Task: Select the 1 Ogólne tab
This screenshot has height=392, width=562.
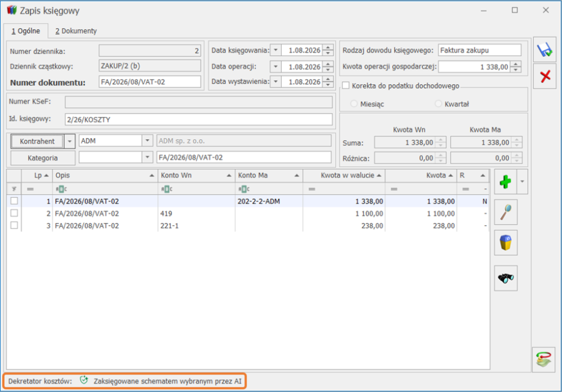Action: (26, 31)
